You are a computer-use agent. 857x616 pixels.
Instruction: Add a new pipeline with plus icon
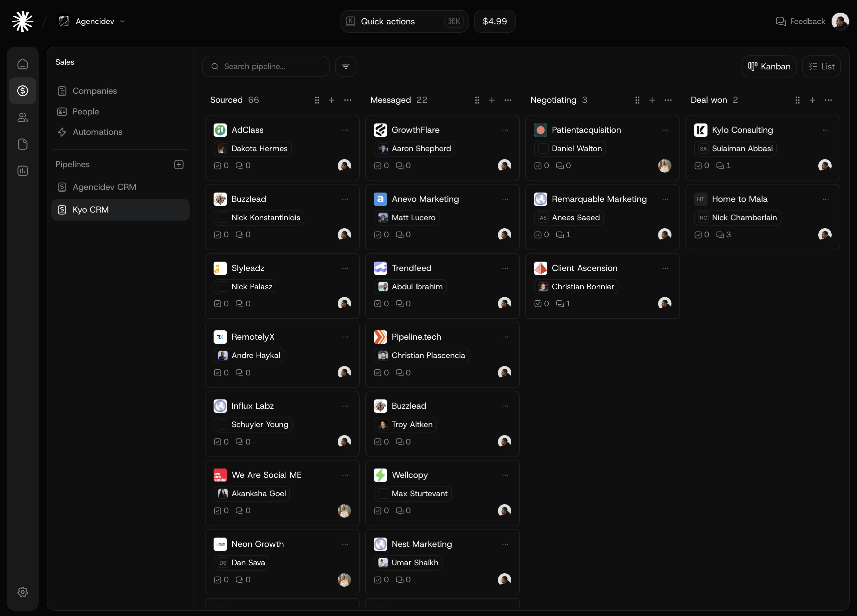[179, 165]
